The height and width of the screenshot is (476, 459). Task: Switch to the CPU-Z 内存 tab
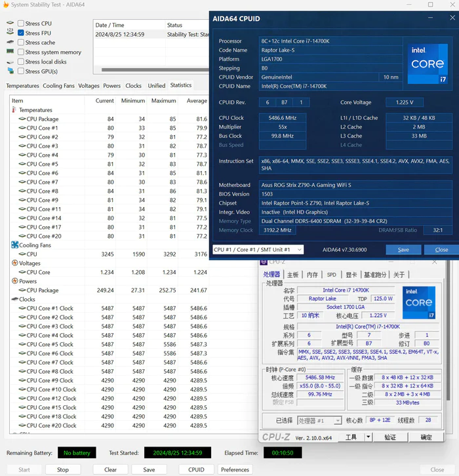pos(312,275)
